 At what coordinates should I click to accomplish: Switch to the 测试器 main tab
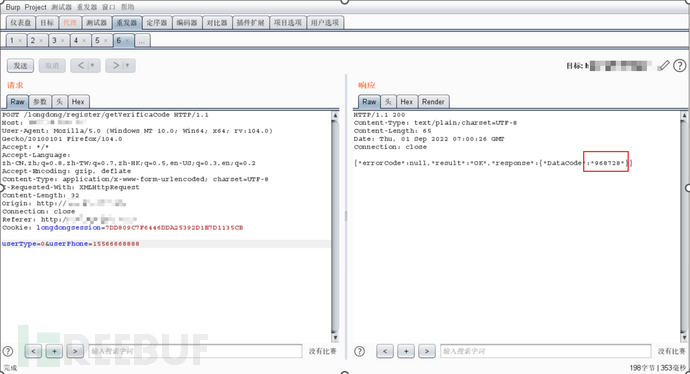pos(96,22)
